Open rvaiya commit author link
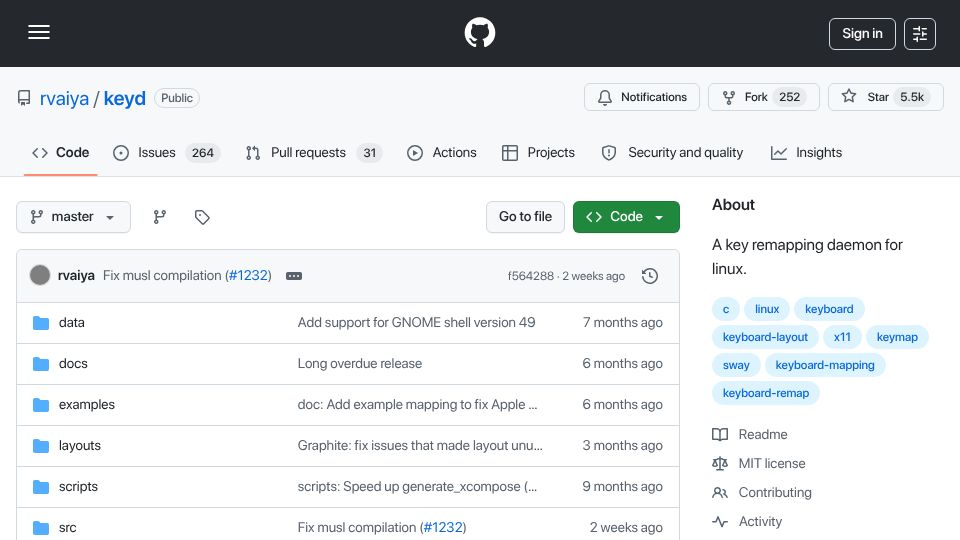 (76, 276)
